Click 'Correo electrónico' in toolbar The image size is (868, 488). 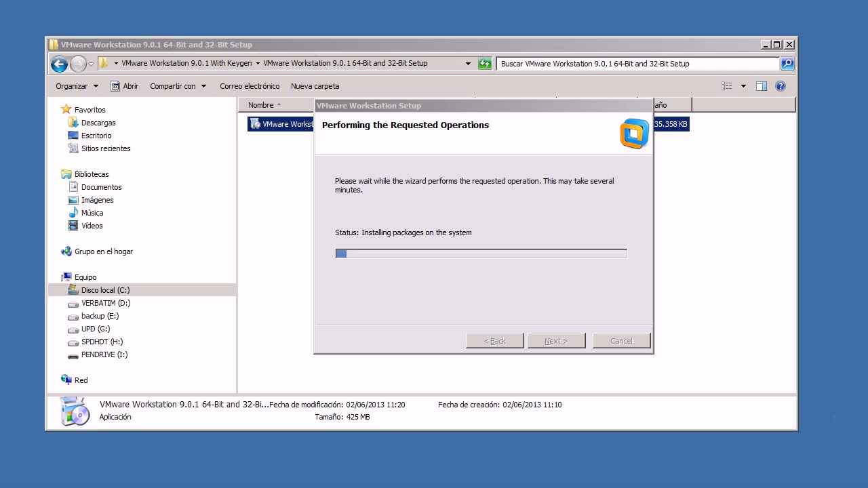pyautogui.click(x=250, y=86)
